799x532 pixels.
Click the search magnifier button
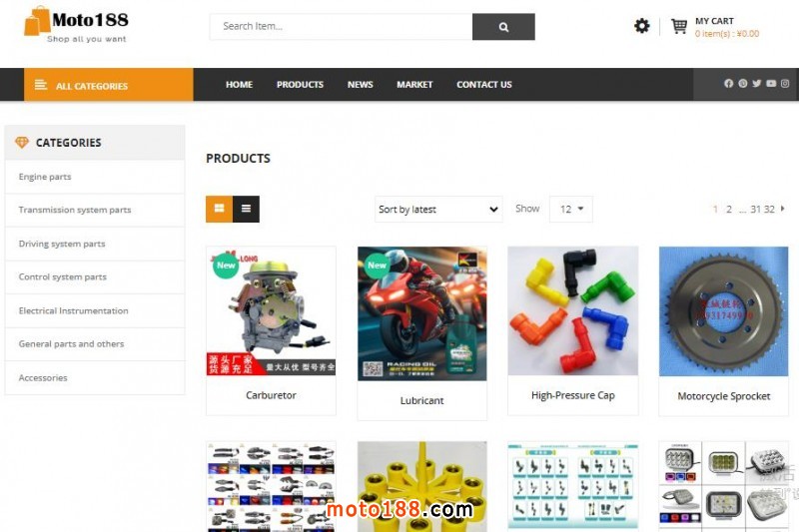503,27
